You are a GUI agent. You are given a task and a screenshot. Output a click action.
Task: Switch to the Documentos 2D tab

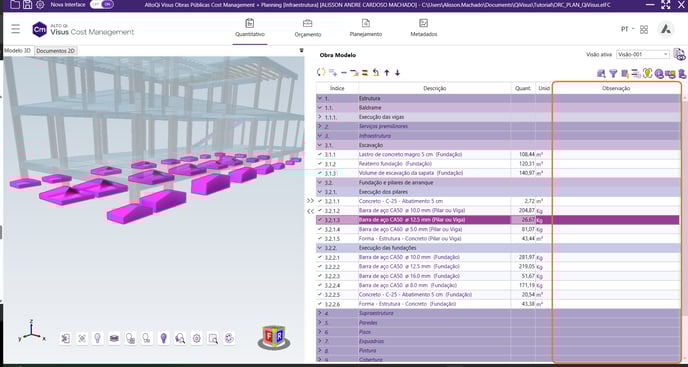56,51
